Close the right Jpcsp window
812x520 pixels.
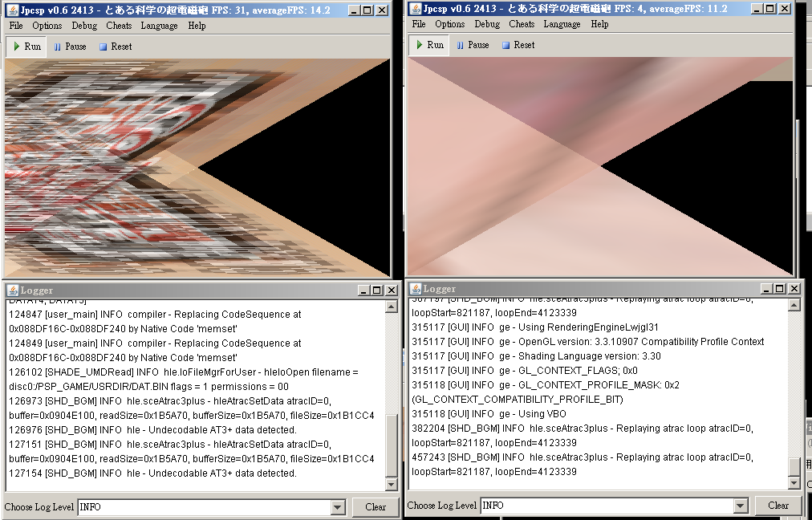click(x=785, y=8)
